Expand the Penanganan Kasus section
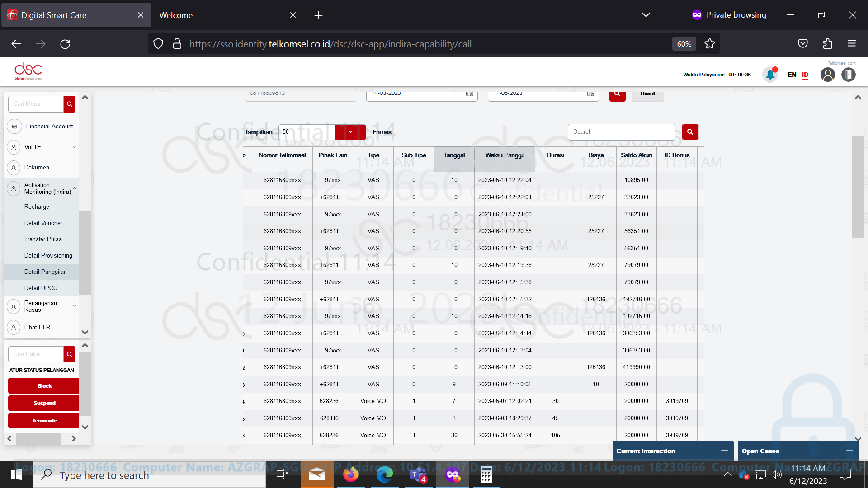 click(x=74, y=306)
